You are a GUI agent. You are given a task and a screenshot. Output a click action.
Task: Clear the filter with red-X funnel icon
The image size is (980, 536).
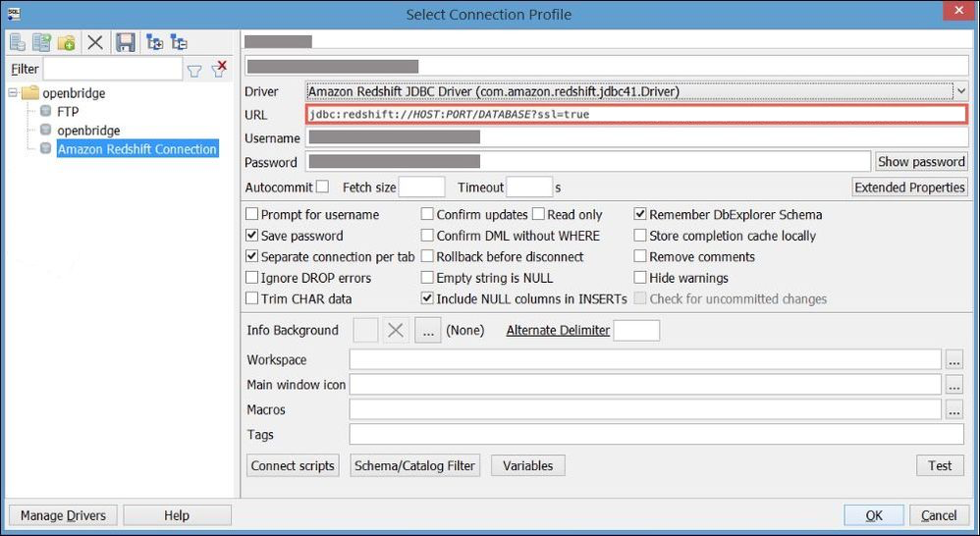point(219,70)
